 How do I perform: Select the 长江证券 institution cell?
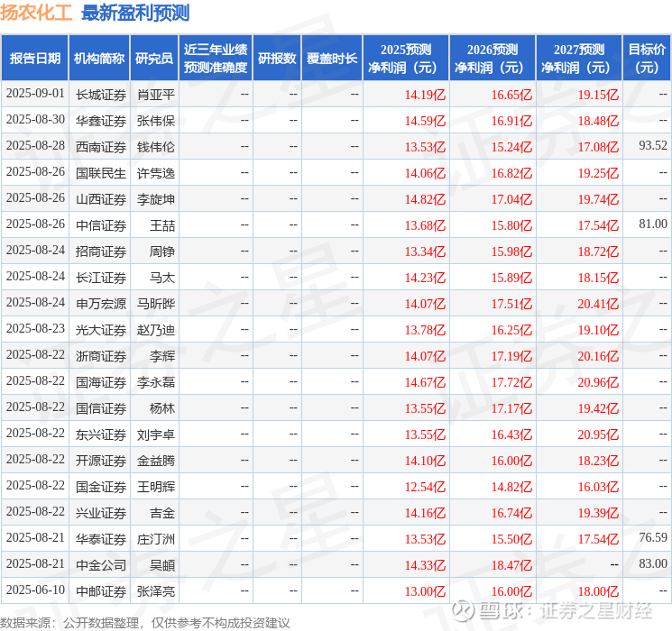point(101,277)
